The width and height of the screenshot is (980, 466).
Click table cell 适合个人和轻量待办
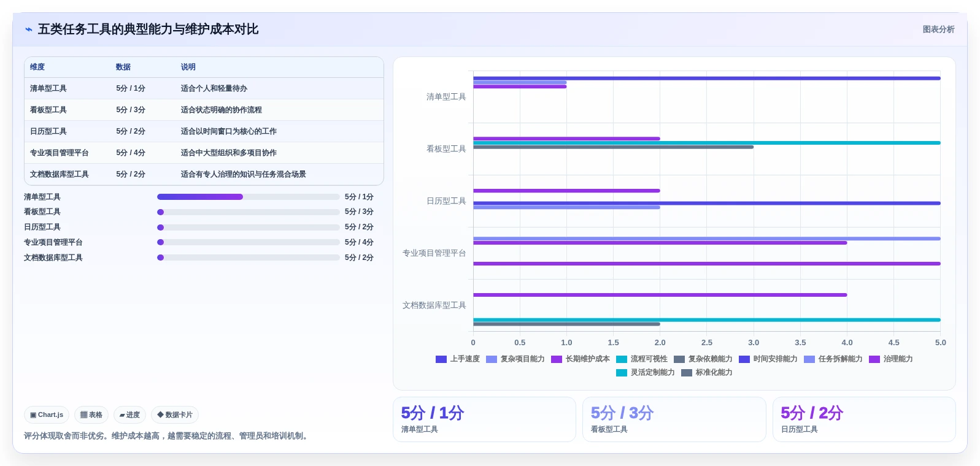click(x=214, y=88)
